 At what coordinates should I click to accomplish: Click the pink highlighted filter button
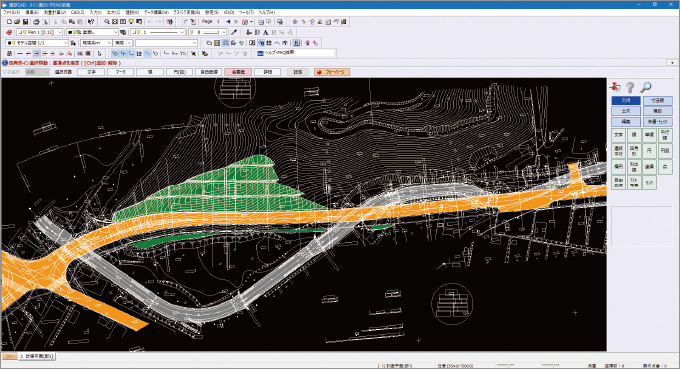point(238,72)
